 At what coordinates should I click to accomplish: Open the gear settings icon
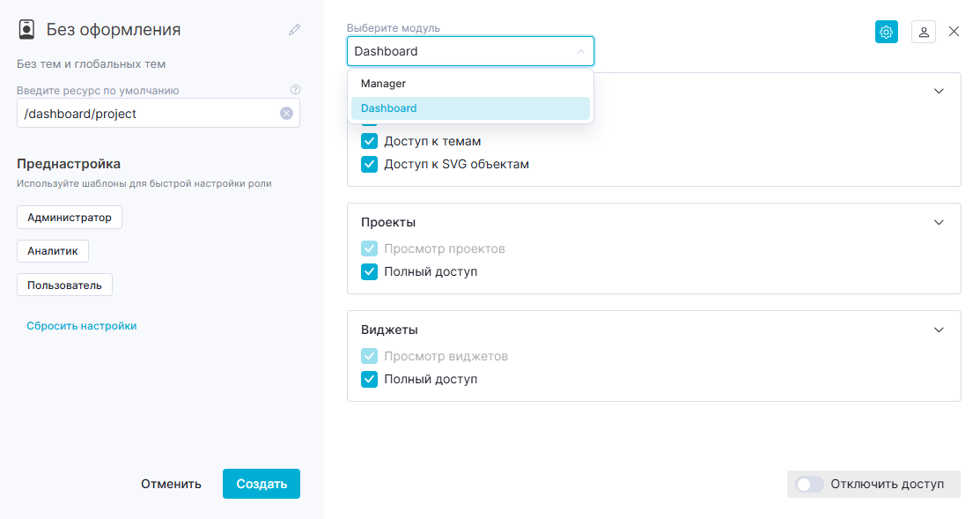[x=887, y=32]
